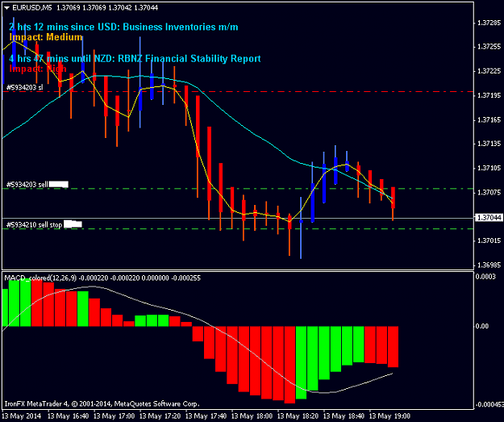Select the red stop-loss line #5934203 sl
Image resolution: width=504 pixels, height=422 pixels.
[x=238, y=92]
